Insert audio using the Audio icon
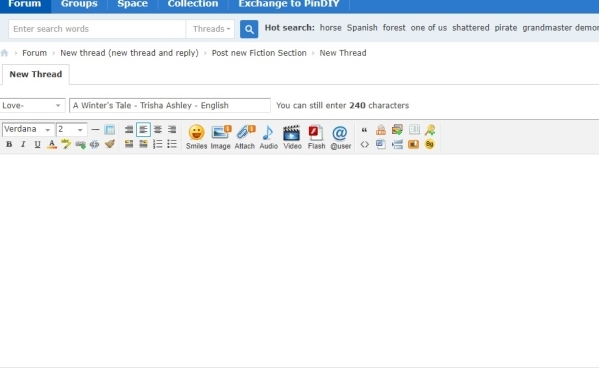This screenshot has width=599, height=369. pos(269,137)
